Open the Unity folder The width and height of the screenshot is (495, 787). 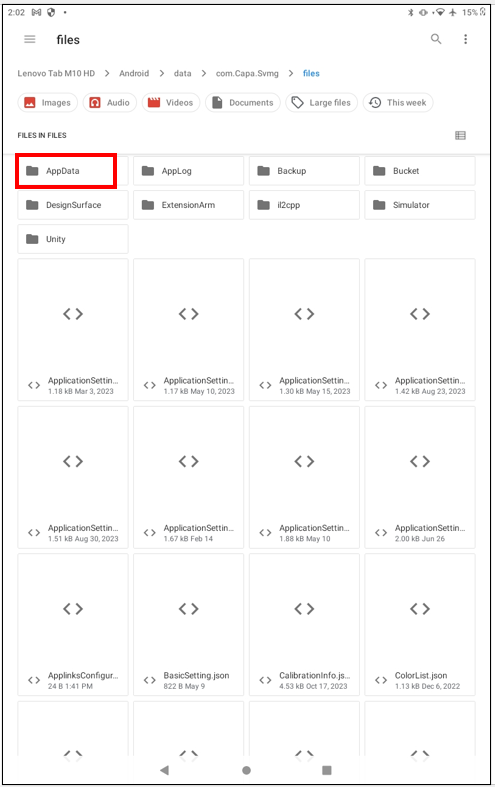(73, 239)
